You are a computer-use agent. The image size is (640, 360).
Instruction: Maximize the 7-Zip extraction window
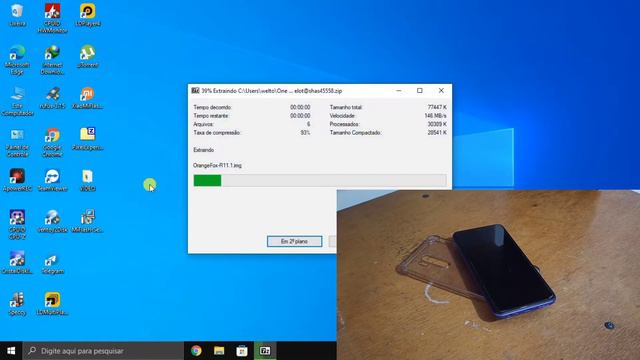[x=420, y=91]
